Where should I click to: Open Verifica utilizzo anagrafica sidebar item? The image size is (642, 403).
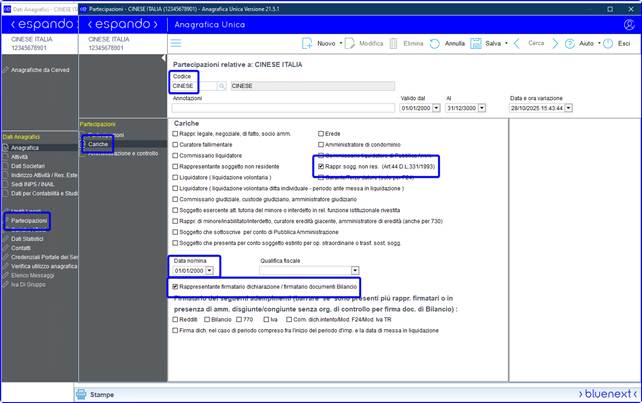[x=44, y=266]
